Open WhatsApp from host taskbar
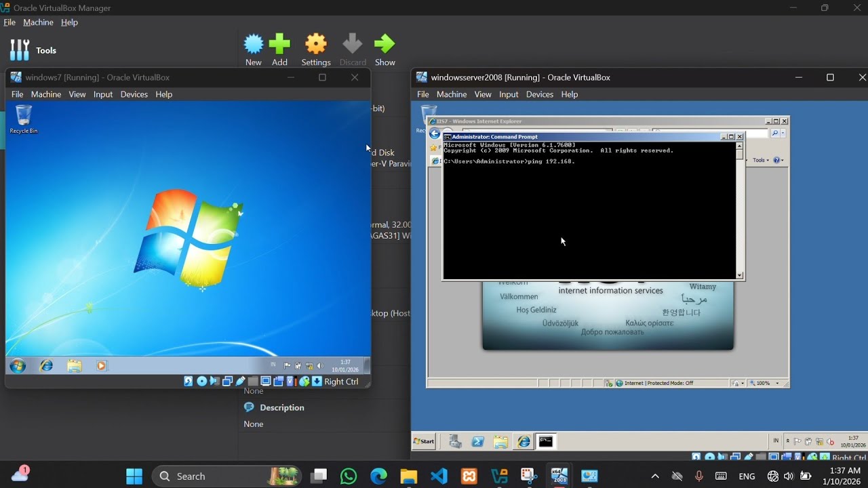The width and height of the screenshot is (868, 488). (349, 476)
